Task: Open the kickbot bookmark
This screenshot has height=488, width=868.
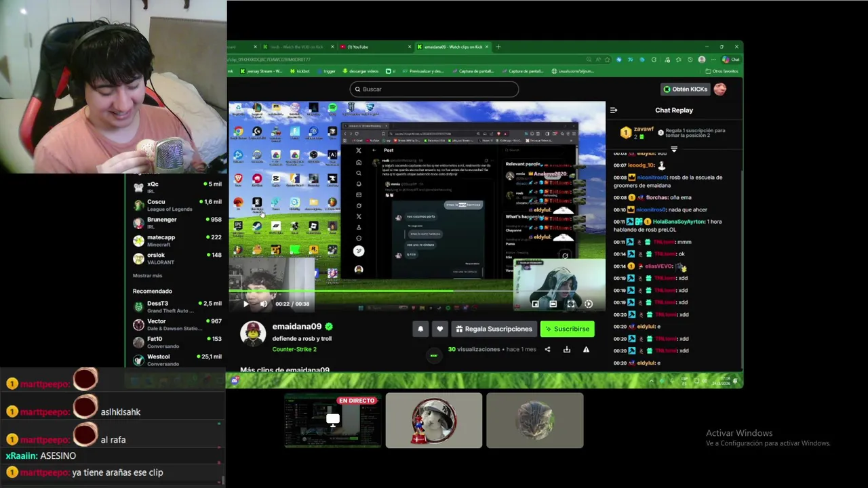Action: pos(300,71)
